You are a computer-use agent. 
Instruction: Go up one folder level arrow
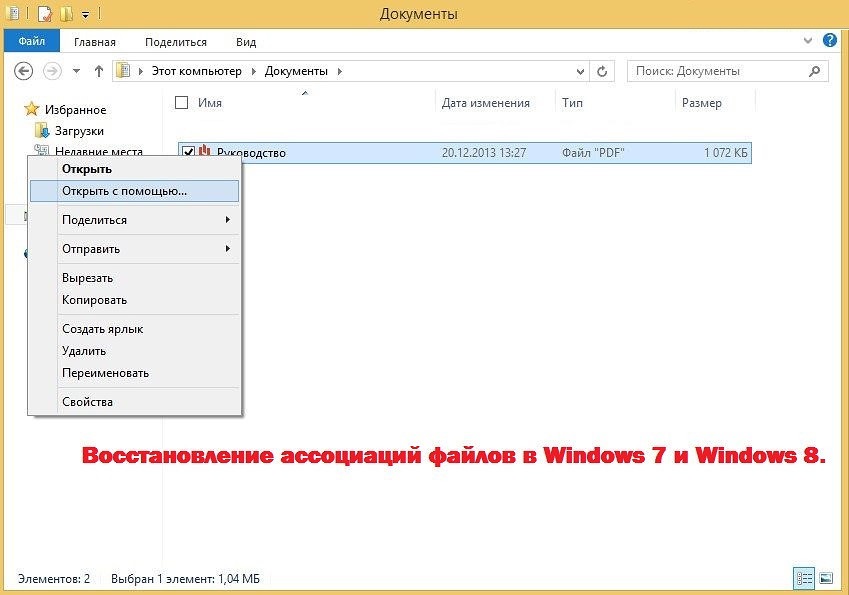coord(99,71)
